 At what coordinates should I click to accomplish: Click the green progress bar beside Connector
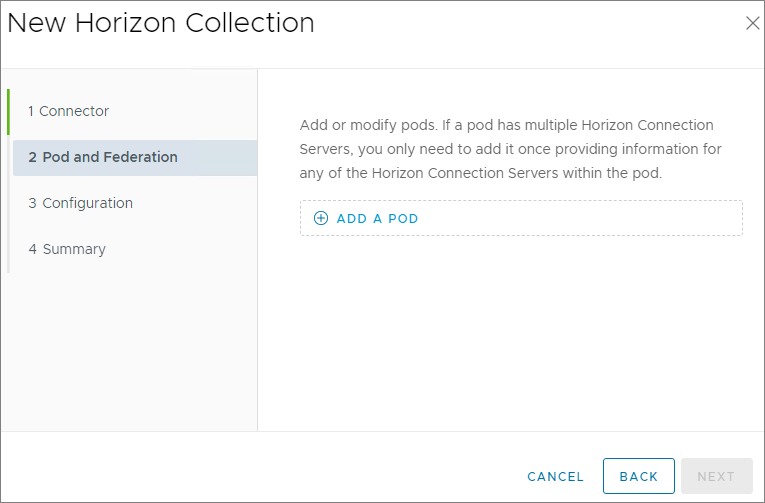tap(8, 111)
